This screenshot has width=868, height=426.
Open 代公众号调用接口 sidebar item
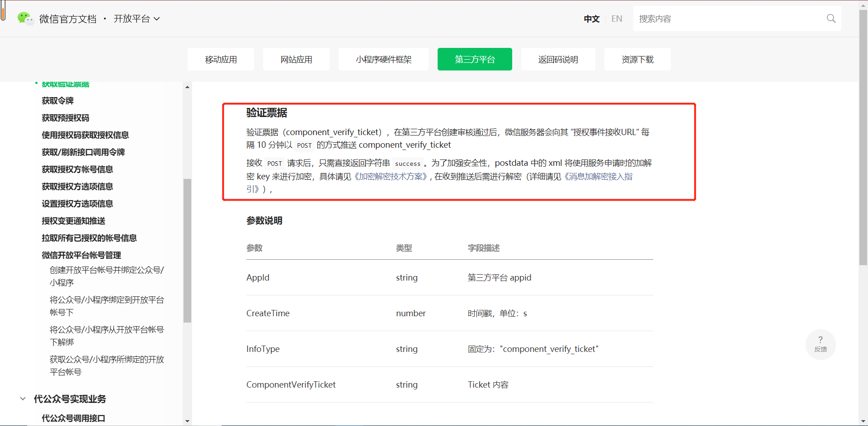(73, 418)
